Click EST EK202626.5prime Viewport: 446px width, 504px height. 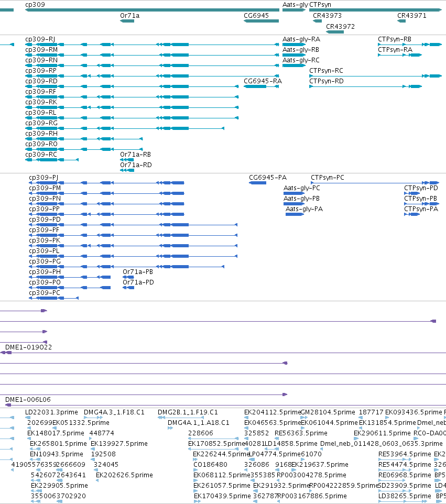point(124,475)
